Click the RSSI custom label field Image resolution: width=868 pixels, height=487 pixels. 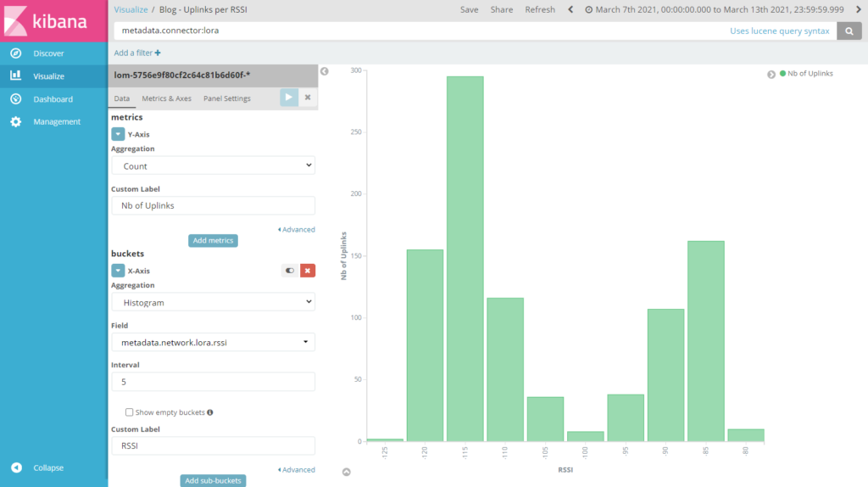point(213,445)
